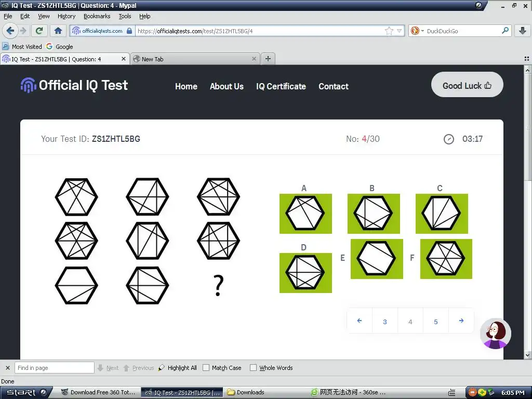Click the private browsing mask icon in titlebar
This screenshot has height=399, width=532.
[478, 5]
